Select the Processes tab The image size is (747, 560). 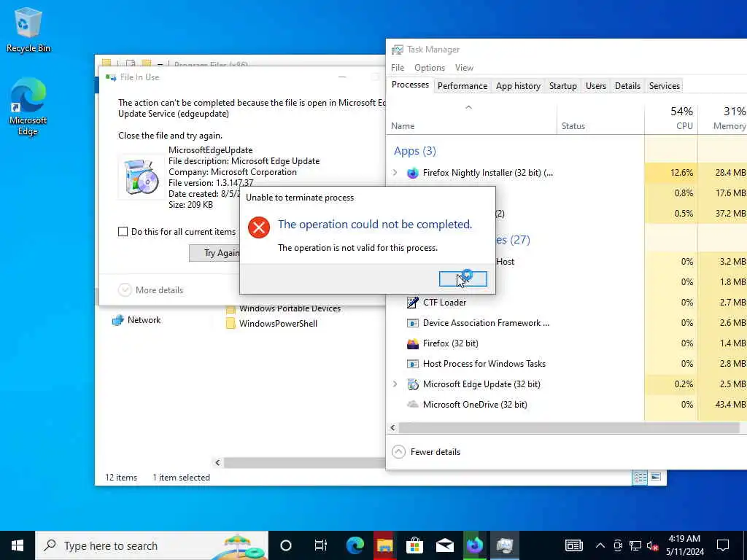pos(410,85)
